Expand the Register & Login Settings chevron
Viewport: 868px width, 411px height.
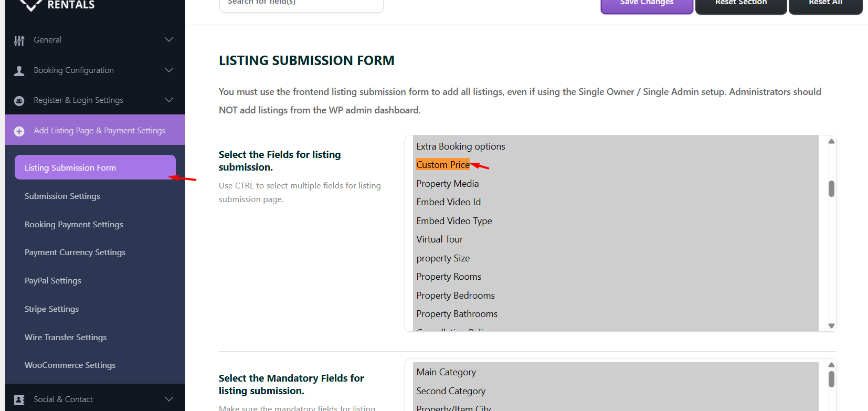coord(169,100)
